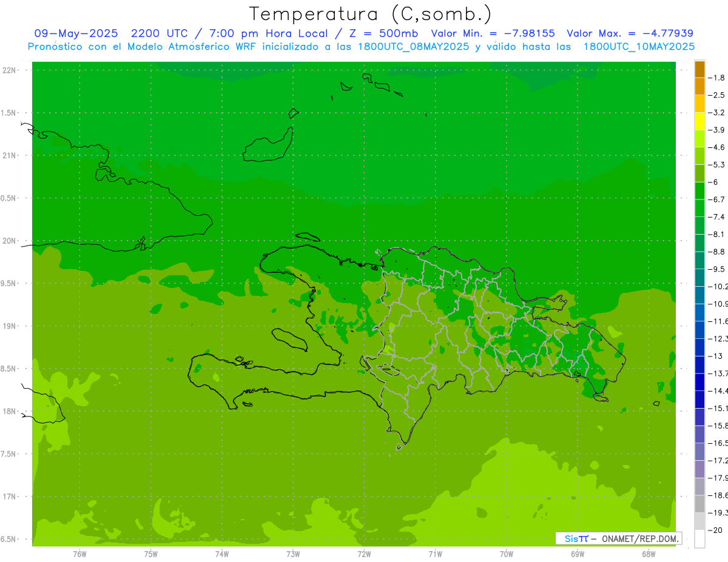Click the '-6.7' color scale label
This screenshot has height=562, width=728.
tap(716, 199)
